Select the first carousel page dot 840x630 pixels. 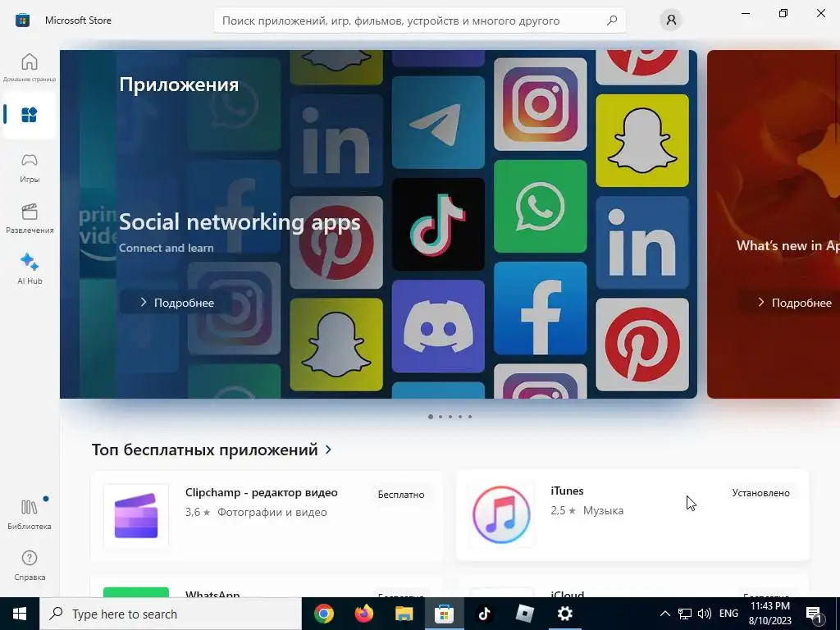tap(431, 416)
